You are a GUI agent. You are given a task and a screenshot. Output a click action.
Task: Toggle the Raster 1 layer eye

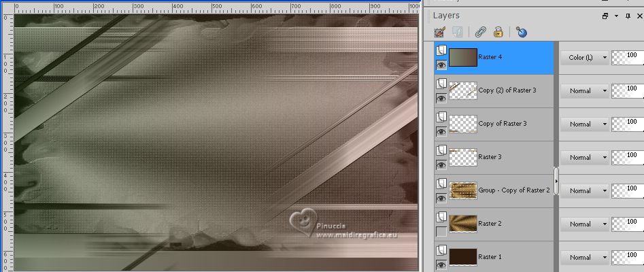441,265
